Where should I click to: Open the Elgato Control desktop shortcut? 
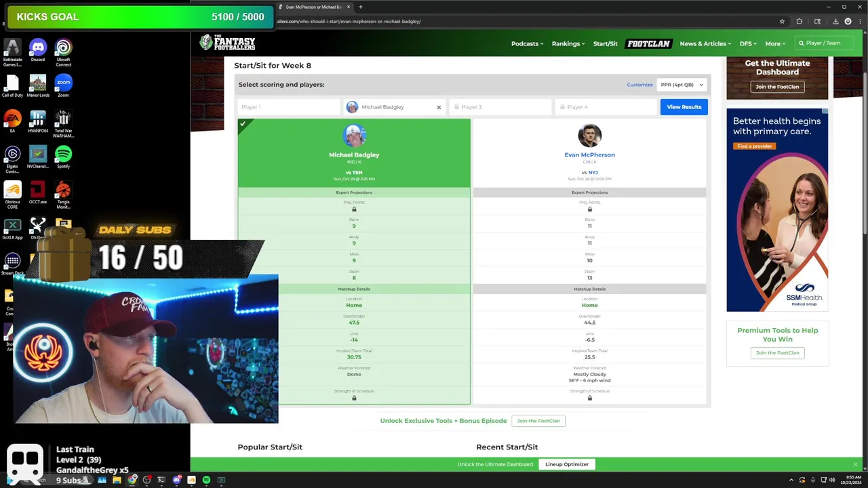pos(12,159)
